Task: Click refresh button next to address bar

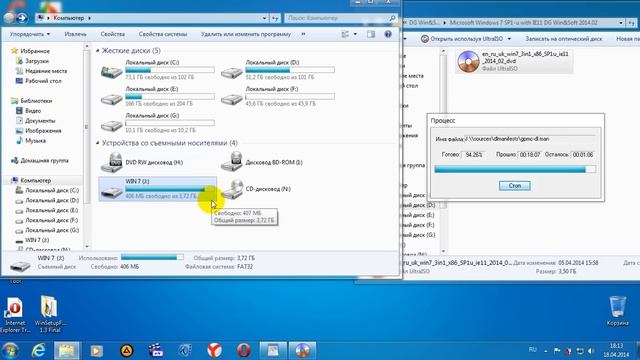Action: click(x=276, y=18)
